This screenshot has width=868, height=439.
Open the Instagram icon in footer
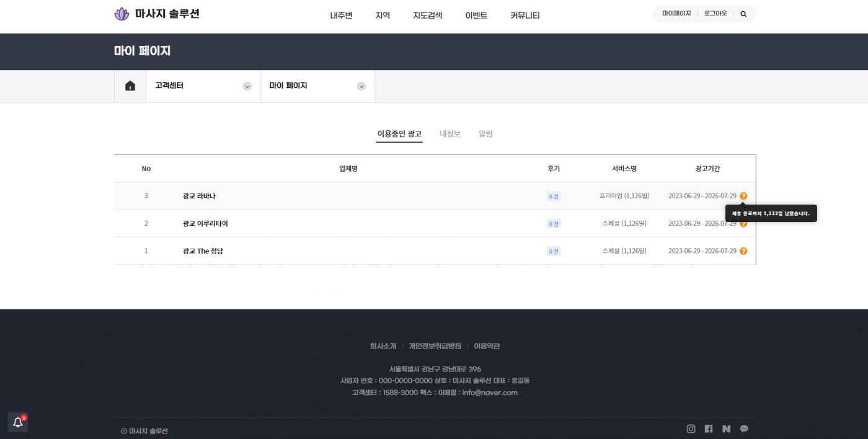[x=691, y=428]
